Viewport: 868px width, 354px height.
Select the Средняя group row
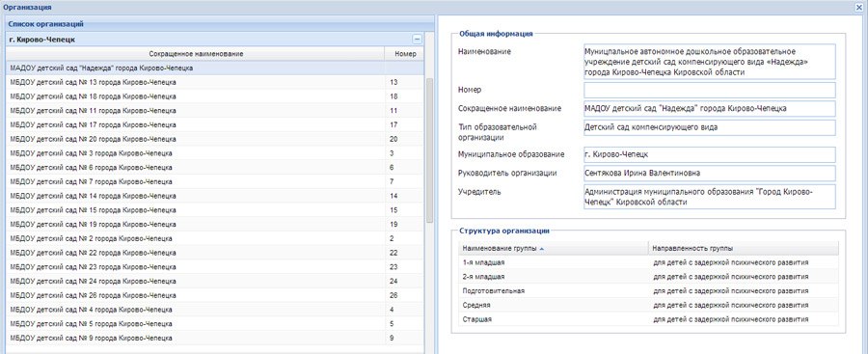point(648,305)
